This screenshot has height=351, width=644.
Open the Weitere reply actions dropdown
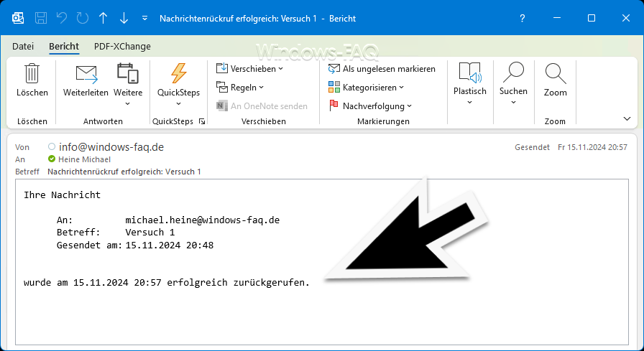click(128, 85)
